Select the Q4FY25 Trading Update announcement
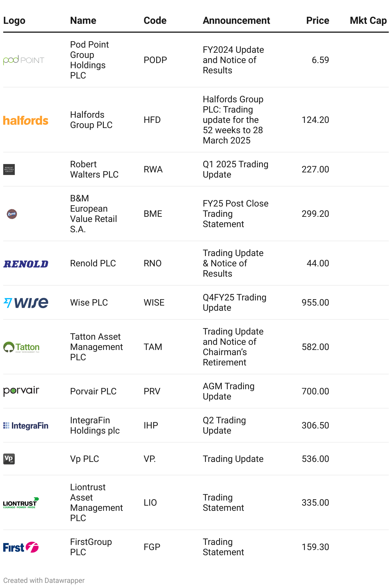This screenshot has width=392, height=588. pyautogui.click(x=235, y=302)
